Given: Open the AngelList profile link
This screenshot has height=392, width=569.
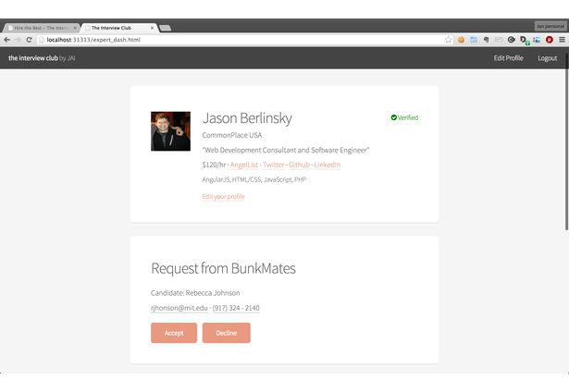Looking at the screenshot, I should [244, 165].
